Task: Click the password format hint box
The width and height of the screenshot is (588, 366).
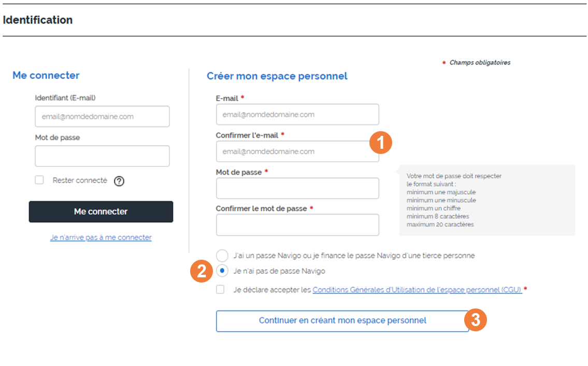Action: (x=487, y=200)
